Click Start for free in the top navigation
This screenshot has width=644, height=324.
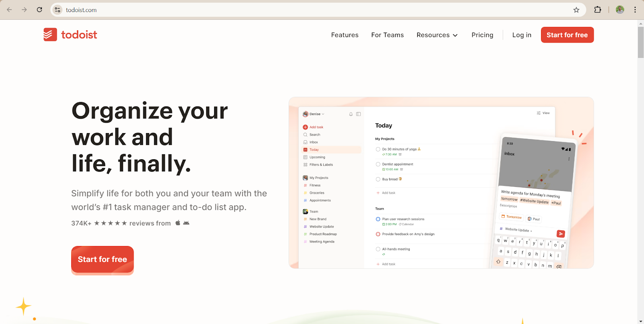tap(567, 35)
